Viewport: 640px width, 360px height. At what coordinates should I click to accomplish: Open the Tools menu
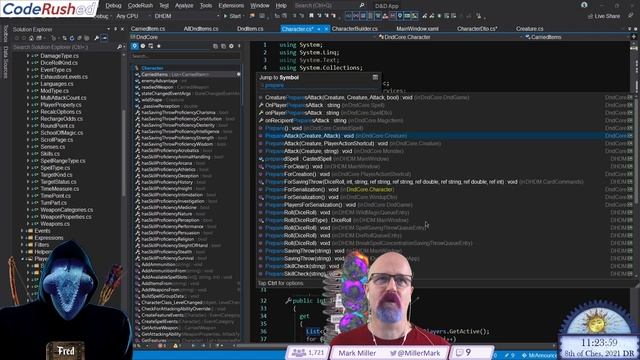206,6
